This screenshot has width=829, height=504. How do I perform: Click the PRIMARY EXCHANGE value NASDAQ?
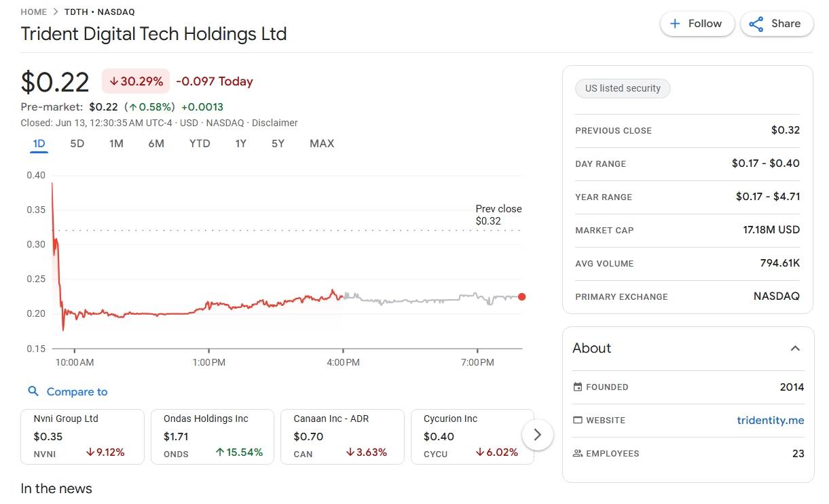777,296
